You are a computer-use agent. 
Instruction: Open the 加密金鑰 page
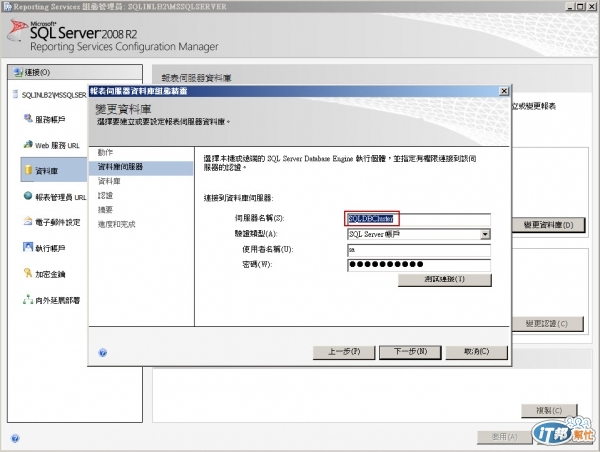pos(50,274)
